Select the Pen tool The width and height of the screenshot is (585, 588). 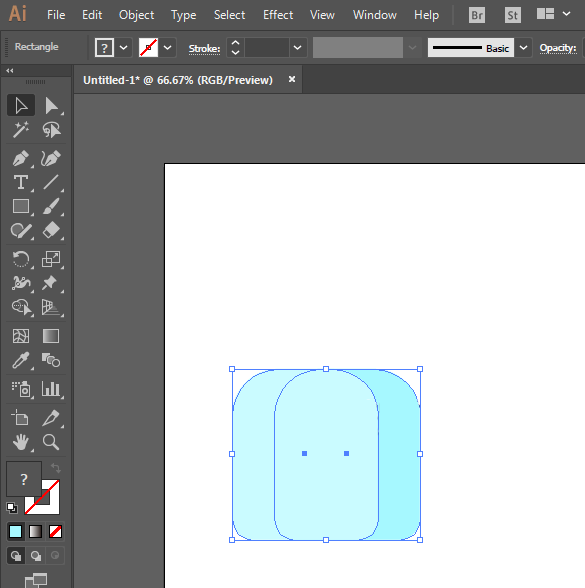[21, 158]
